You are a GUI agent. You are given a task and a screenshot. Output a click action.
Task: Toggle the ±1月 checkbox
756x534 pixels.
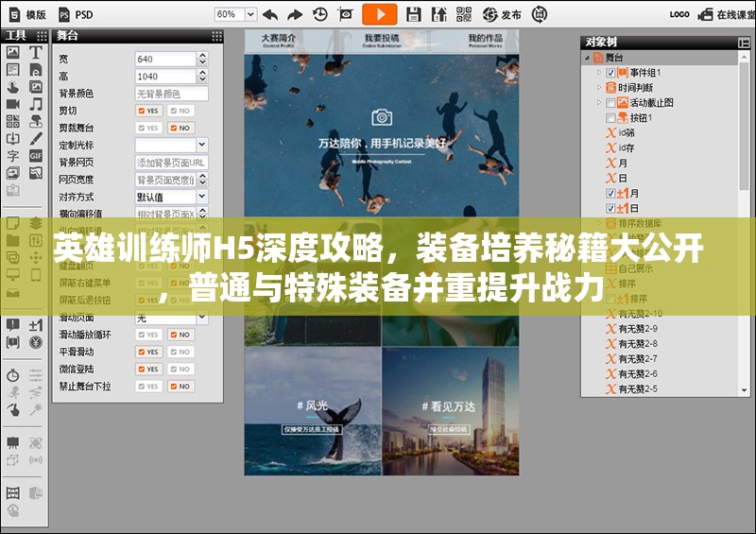(x=610, y=194)
